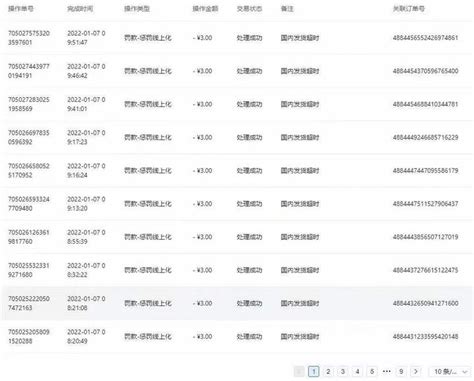Click the 操作金额 column header
Image resolution: width=474 pixels, height=381 pixels.
(205, 9)
